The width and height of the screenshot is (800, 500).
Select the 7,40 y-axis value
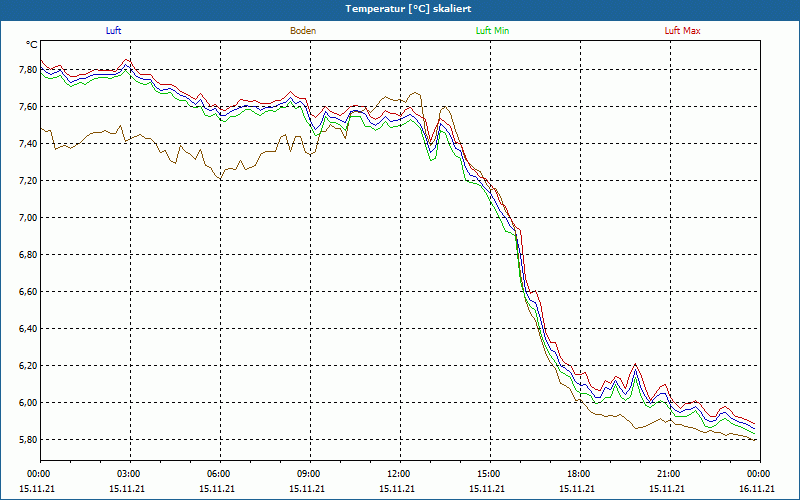[28, 144]
